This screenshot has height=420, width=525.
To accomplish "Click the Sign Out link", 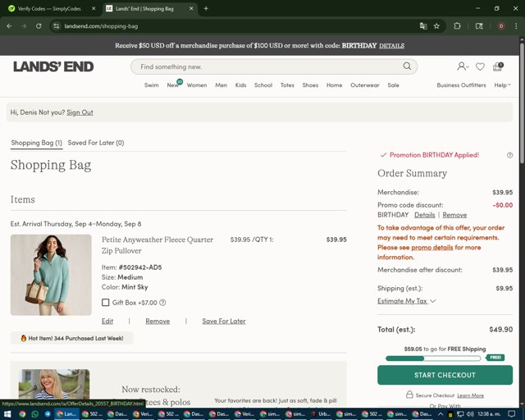I will 80,112.
